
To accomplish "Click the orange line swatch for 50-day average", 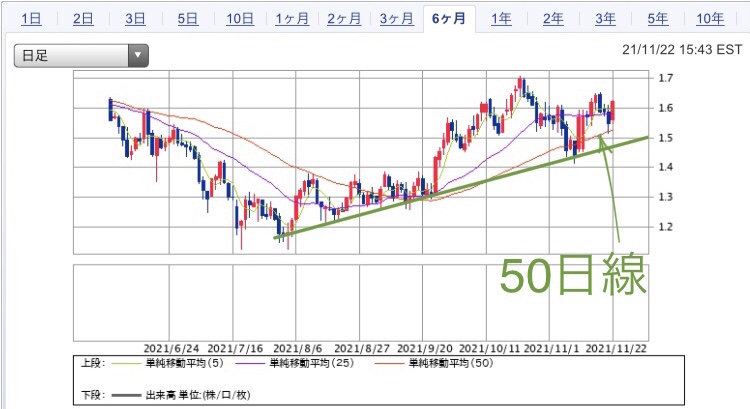I will 389,364.
